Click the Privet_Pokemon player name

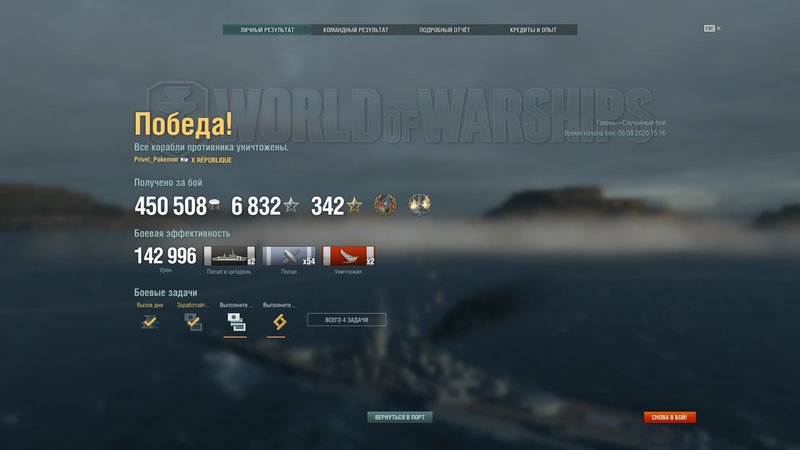pos(156,160)
